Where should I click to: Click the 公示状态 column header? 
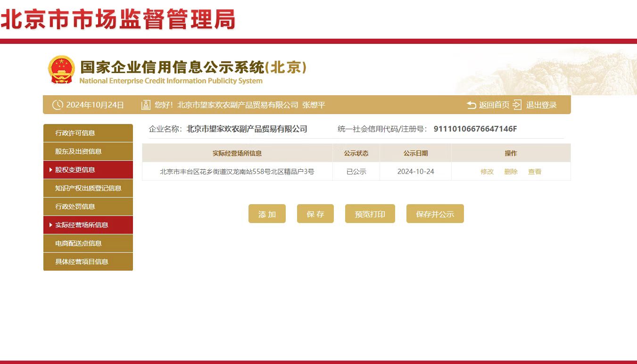[356, 153]
